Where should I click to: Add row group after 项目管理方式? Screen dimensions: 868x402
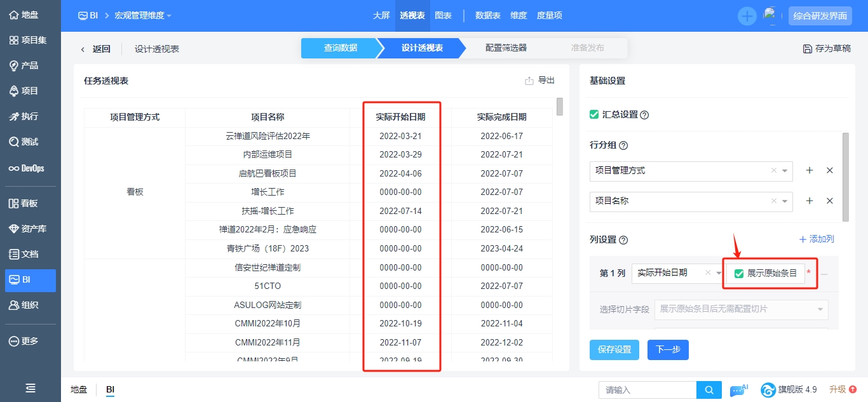pyautogui.click(x=810, y=171)
